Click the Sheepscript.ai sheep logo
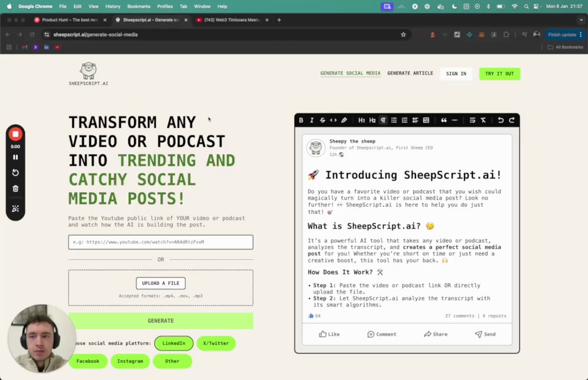The height and width of the screenshot is (380, 588). [x=89, y=74]
